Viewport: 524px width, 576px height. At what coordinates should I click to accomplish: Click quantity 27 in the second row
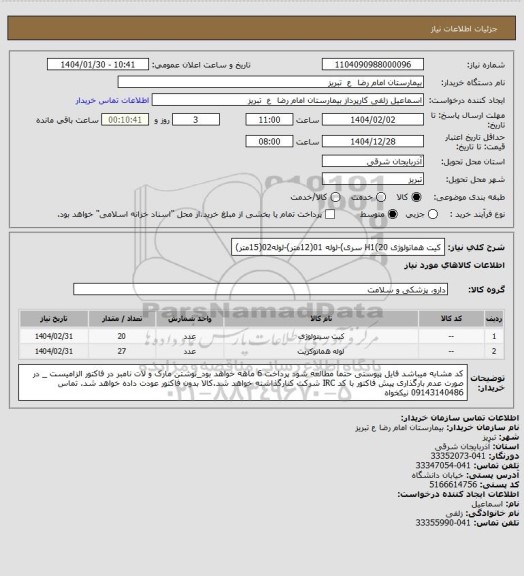pos(122,351)
